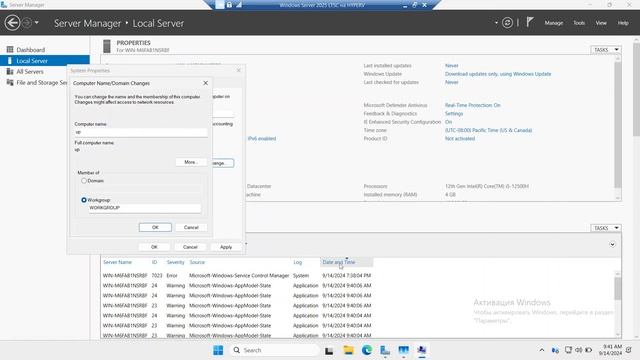640x360 pixels.
Task: Open the navigation history dropdown arrow
Action: click(x=37, y=23)
